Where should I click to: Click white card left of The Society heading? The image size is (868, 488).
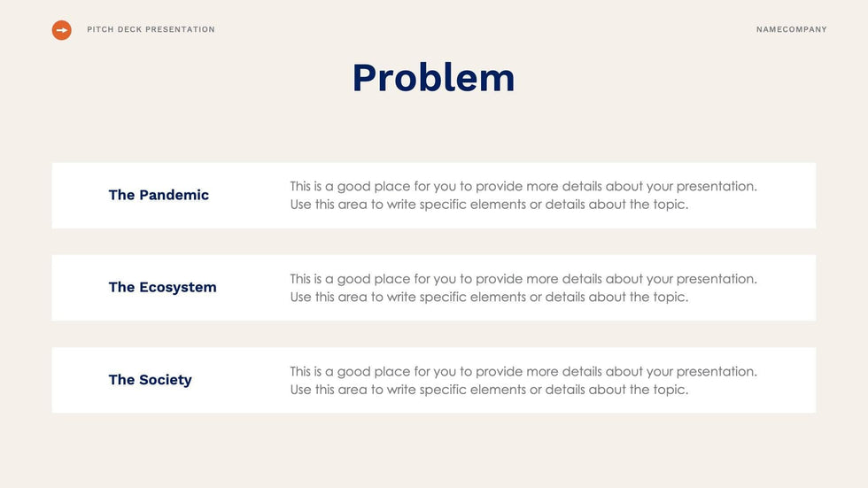pos(78,380)
